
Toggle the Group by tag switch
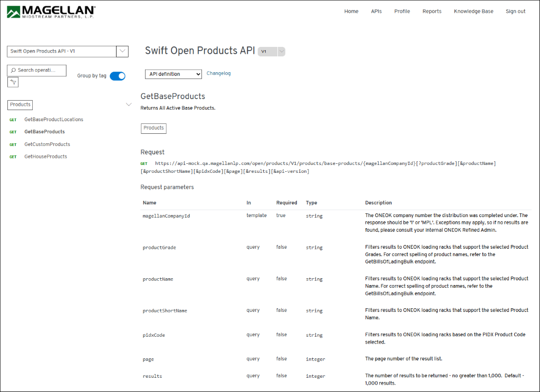point(118,76)
